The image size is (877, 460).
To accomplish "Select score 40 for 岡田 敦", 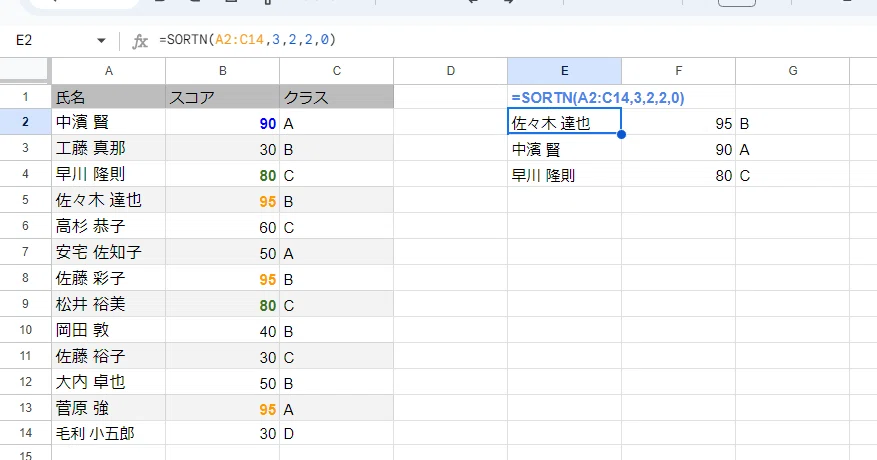I will click(x=223, y=331).
